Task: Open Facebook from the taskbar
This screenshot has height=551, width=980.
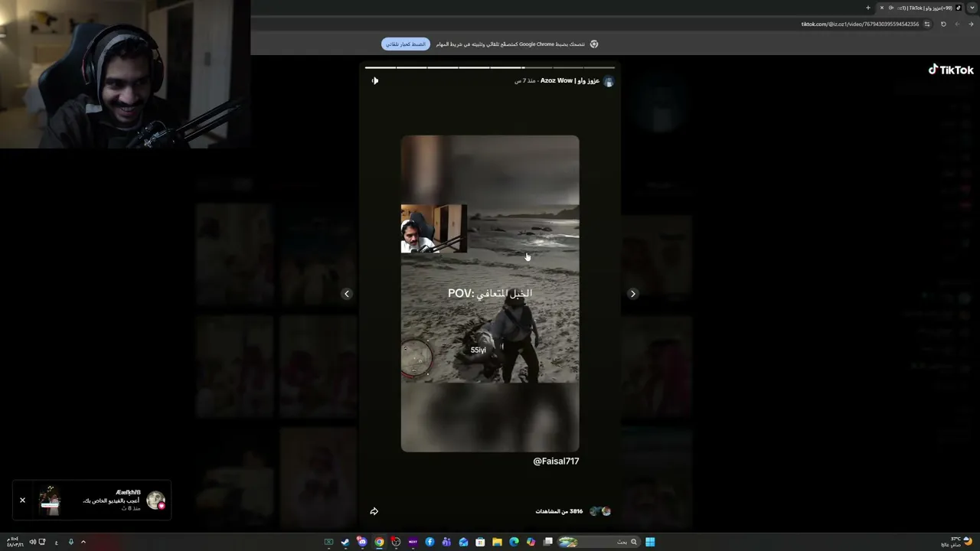Action: [x=430, y=542]
